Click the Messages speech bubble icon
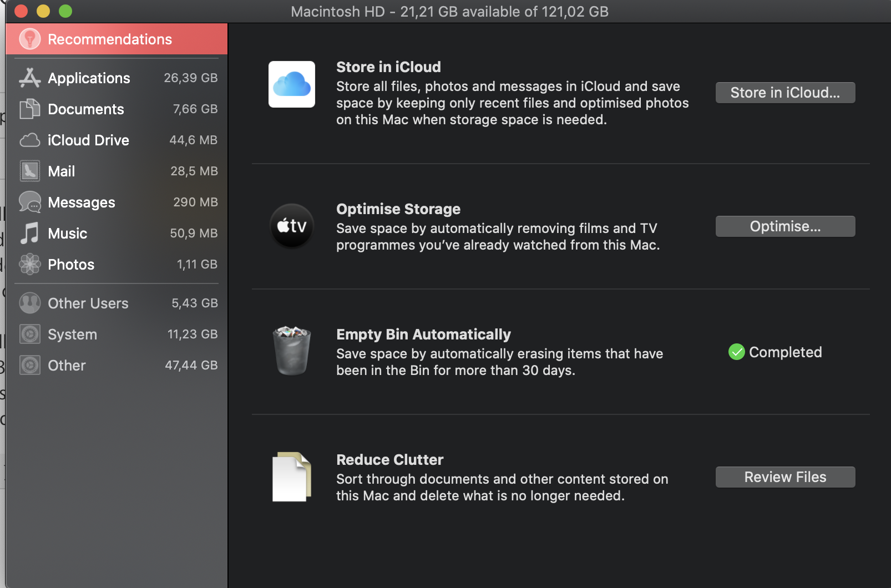The image size is (891, 588). [x=30, y=202]
